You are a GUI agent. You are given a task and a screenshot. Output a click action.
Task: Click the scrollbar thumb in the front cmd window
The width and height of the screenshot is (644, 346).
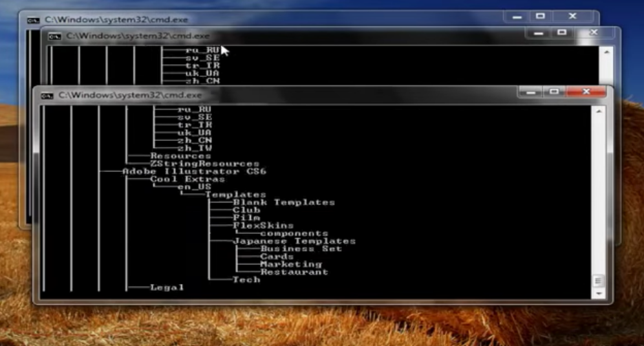pyautogui.click(x=598, y=281)
